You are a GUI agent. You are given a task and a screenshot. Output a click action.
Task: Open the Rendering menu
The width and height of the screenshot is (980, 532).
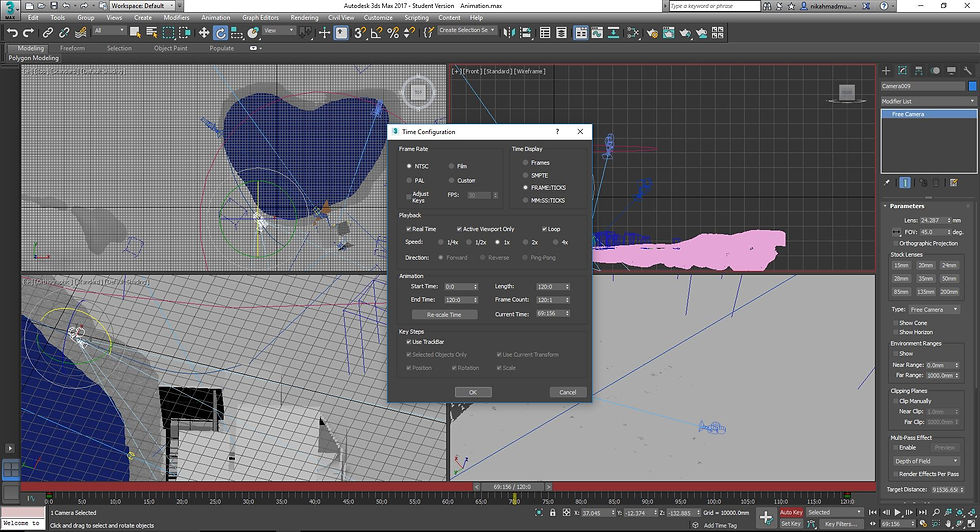point(304,18)
